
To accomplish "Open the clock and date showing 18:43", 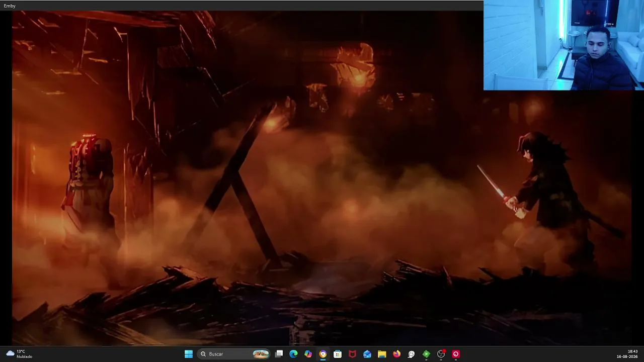I will 626,354.
